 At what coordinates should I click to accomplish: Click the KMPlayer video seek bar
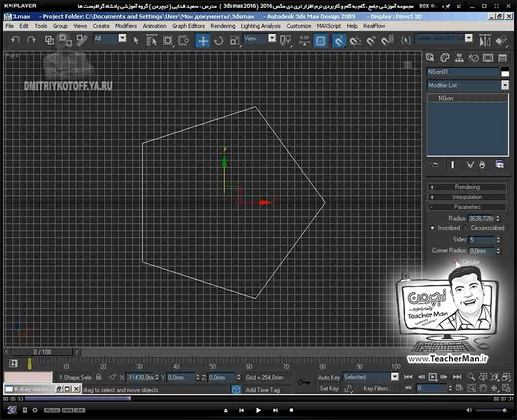258,399
